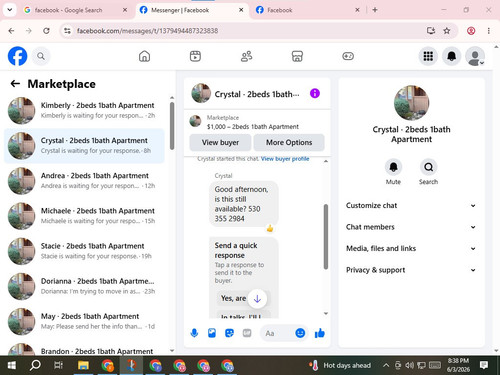Image resolution: width=500 pixels, height=375 pixels.
Task: Select the Messenger | Facebook tab
Action: pyautogui.click(x=192, y=10)
